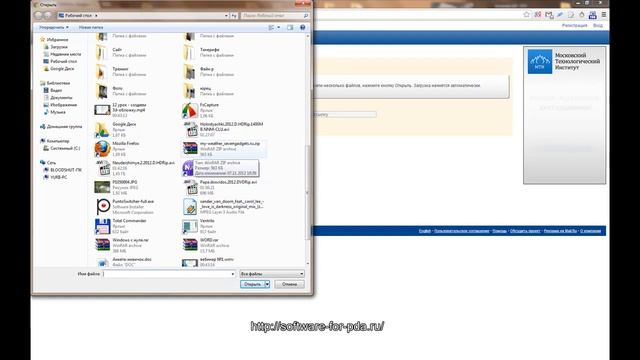
Task: Click the mail extension icon in the browser toolbar
Action: (549, 15)
